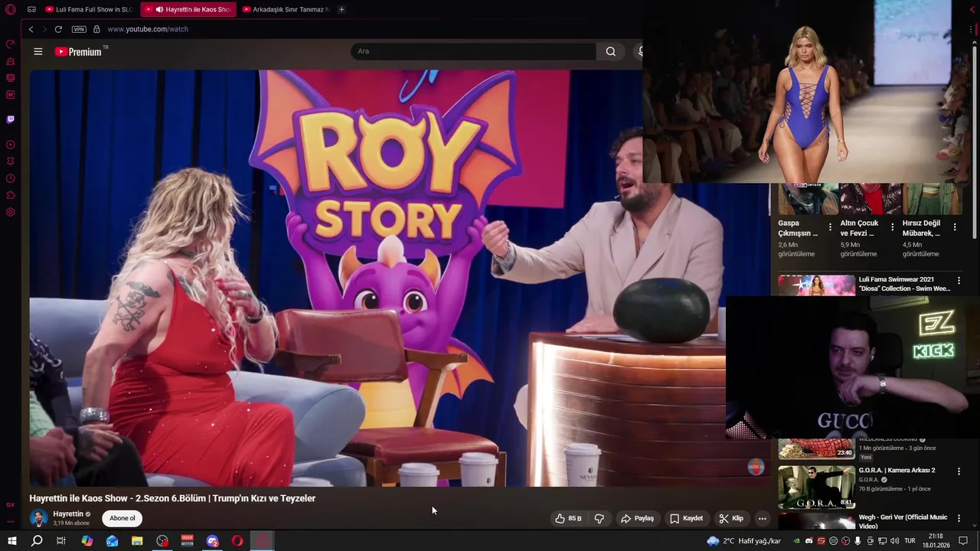Open Luli Fama Swimwear 2021 Diosa Collection video
This screenshot has width=980, height=551.
(x=904, y=284)
